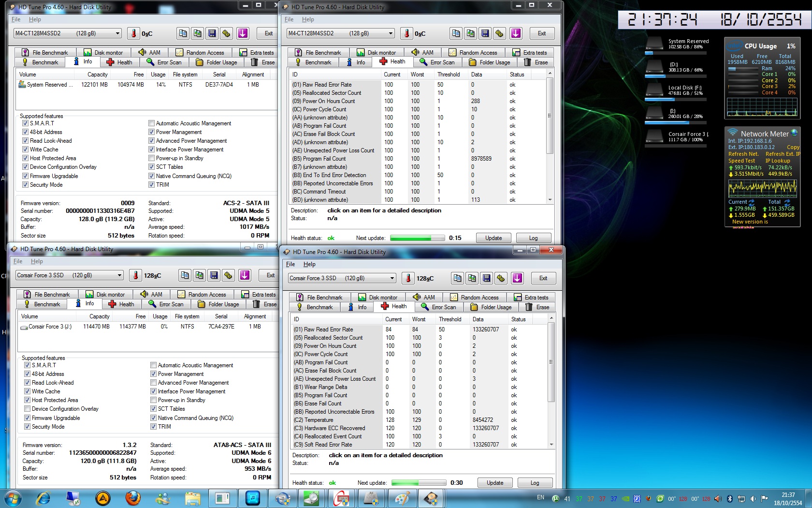Screen dimensions: 812x508
Task: Click thermometer temperature icon in Corsair Health window
Action: click(x=408, y=278)
